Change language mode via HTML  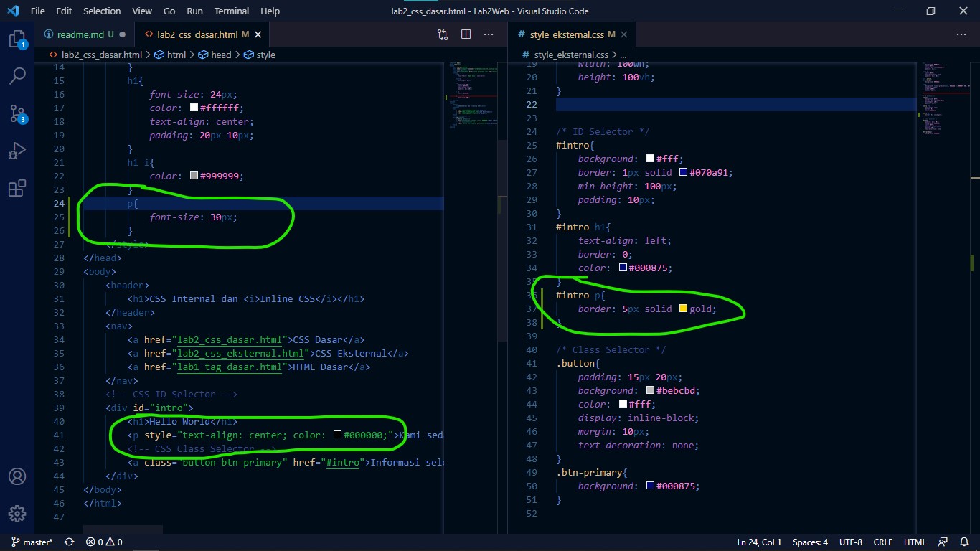coord(915,542)
